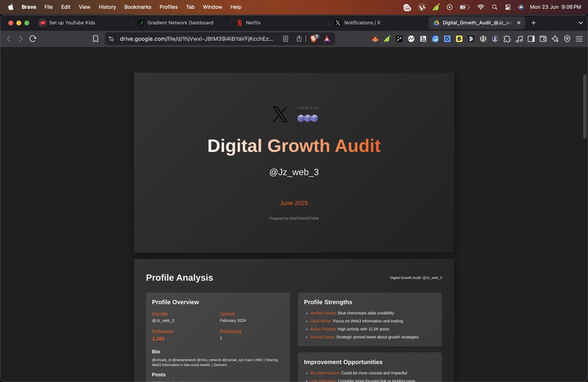Click the Pinned Tweet bullet
The image size is (588, 382).
point(364,337)
